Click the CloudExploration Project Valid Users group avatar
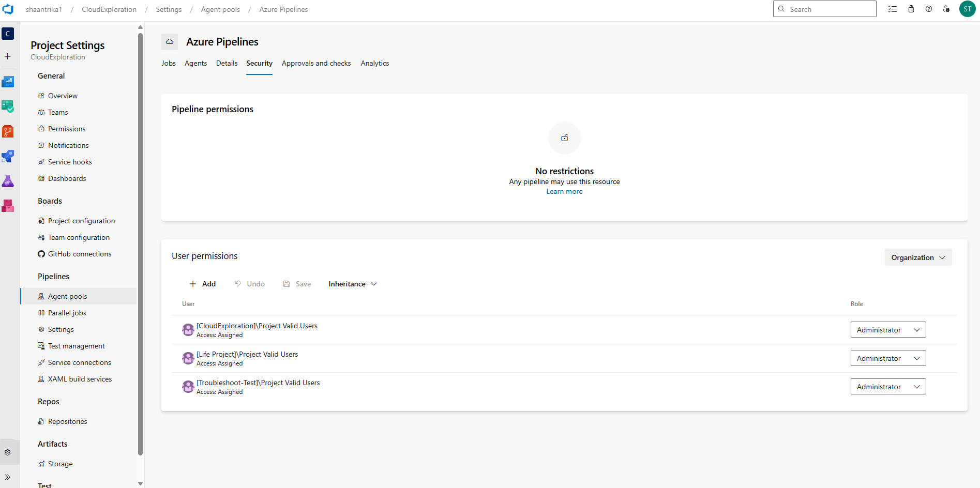Image resolution: width=980 pixels, height=488 pixels. 188,330
